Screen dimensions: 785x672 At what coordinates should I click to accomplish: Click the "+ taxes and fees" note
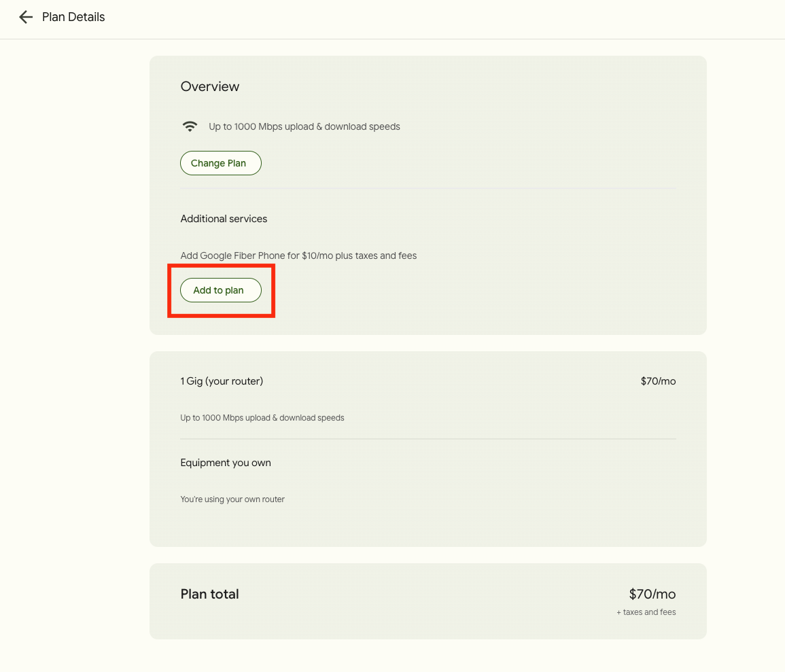[x=646, y=612]
